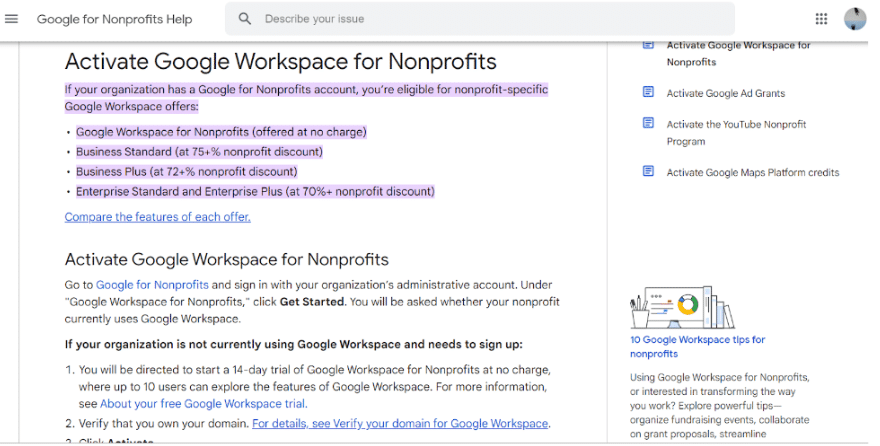Click the bold 'Get Started' text

point(312,302)
